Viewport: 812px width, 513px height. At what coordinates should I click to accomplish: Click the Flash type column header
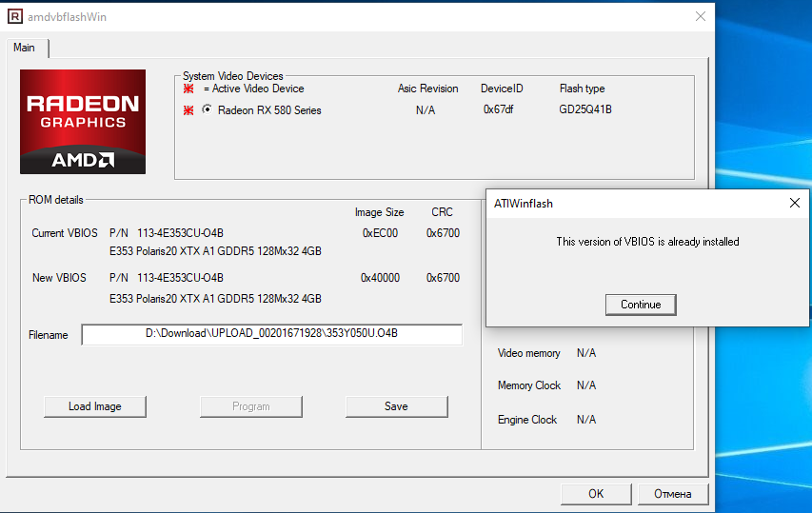click(x=582, y=89)
